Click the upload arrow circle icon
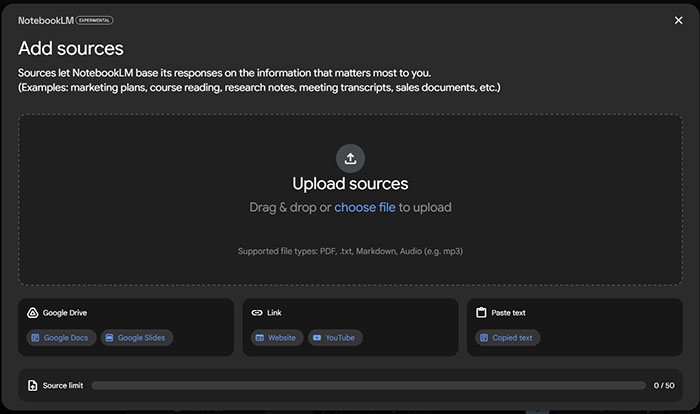Screen dimensions: 700x414 350,159
